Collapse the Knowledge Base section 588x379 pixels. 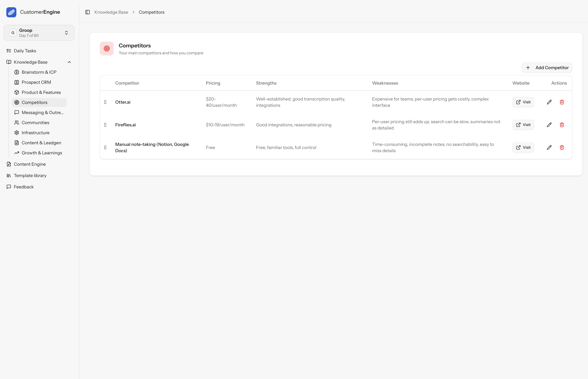[x=69, y=62]
